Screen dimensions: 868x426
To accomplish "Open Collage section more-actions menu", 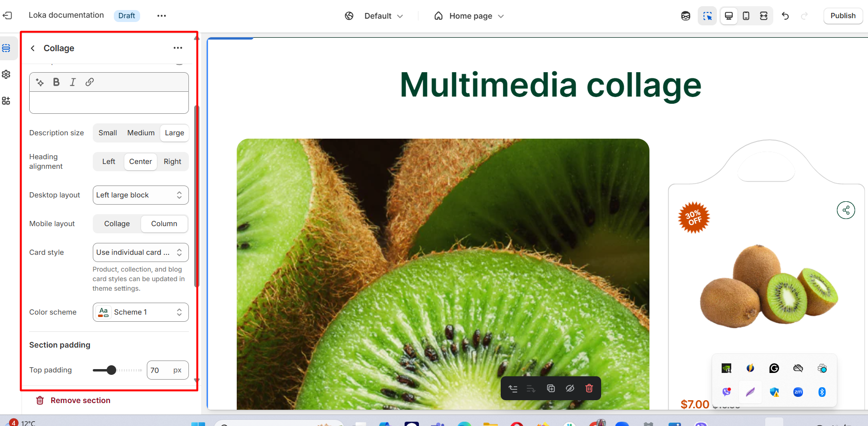I will click(x=178, y=48).
